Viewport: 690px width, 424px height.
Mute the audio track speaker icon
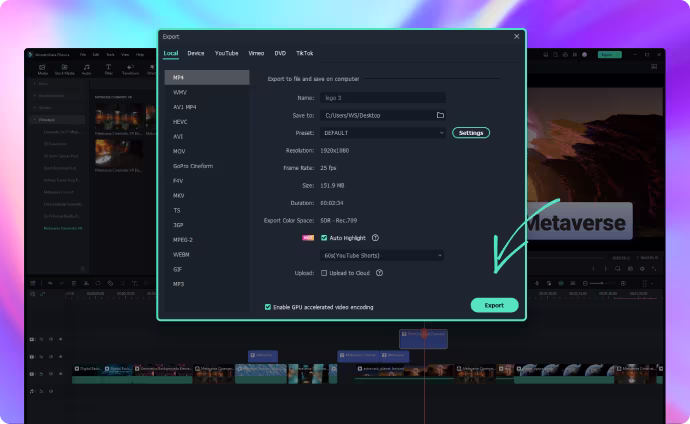(x=51, y=391)
